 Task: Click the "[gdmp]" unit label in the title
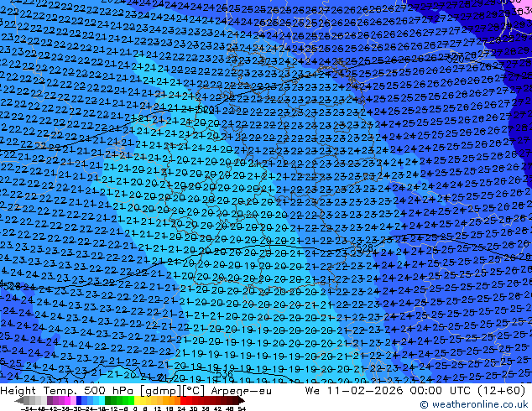coord(161,391)
